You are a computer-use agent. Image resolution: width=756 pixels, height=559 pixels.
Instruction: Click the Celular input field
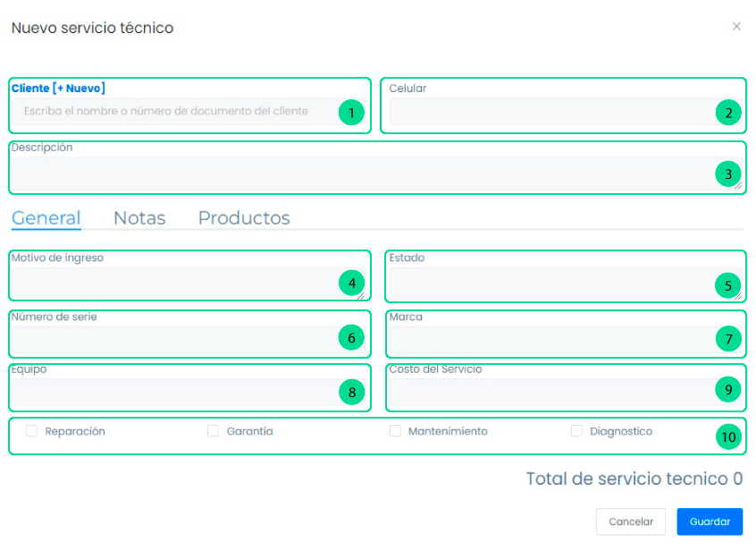545,112
